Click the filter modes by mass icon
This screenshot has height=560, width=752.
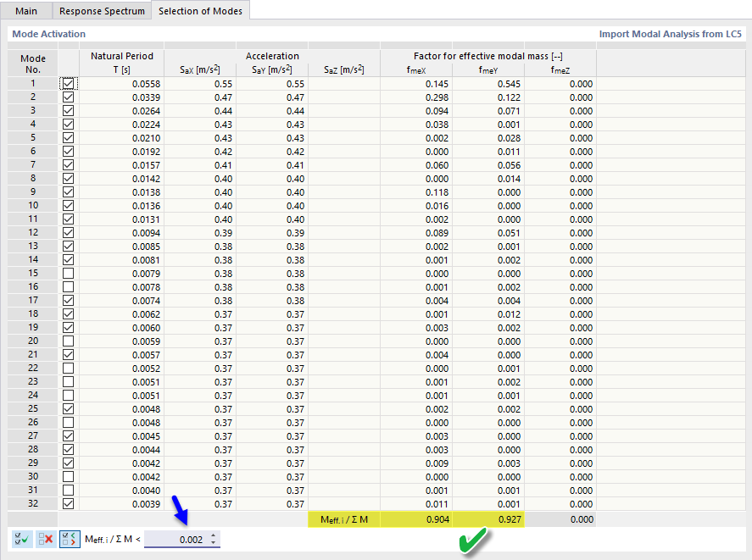[70, 540]
